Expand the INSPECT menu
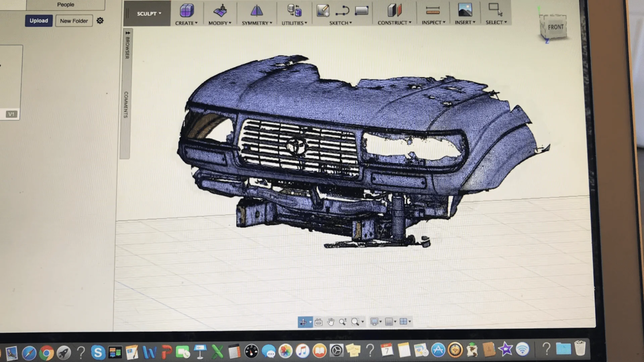 tap(433, 22)
